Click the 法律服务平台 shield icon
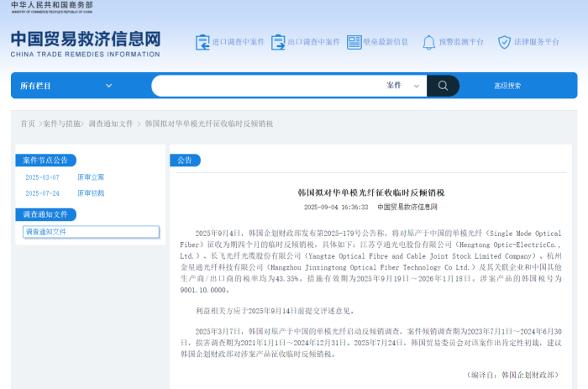 point(504,42)
